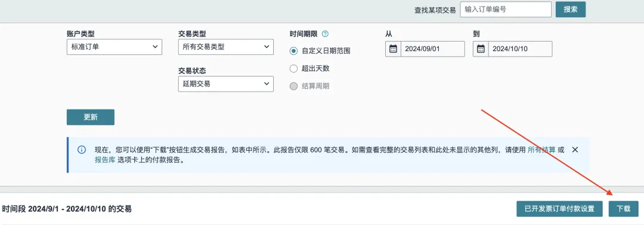Click the 搜索 search button
Viewport: 644px width, 225px height.
[x=571, y=10]
